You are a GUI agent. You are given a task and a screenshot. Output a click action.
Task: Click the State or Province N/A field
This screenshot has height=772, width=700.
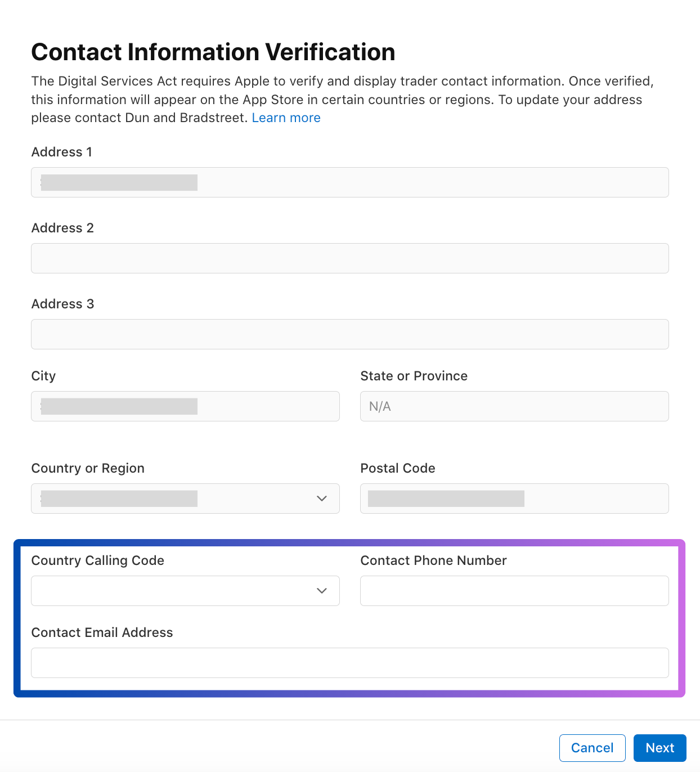(514, 406)
